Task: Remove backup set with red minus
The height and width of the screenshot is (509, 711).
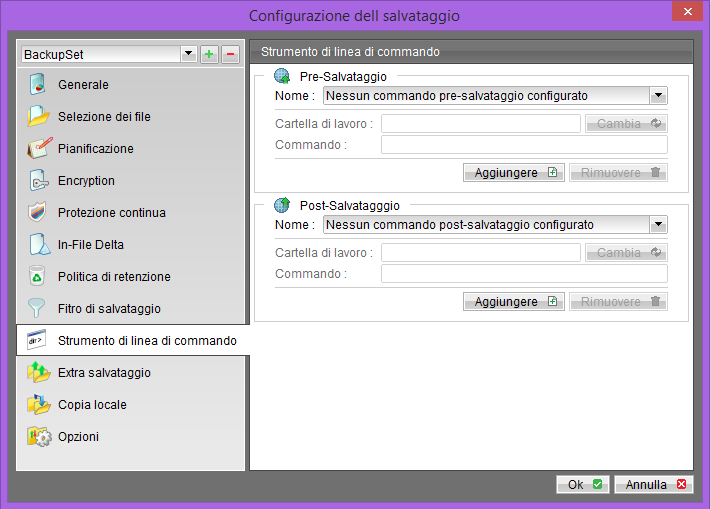Action: [x=230, y=54]
